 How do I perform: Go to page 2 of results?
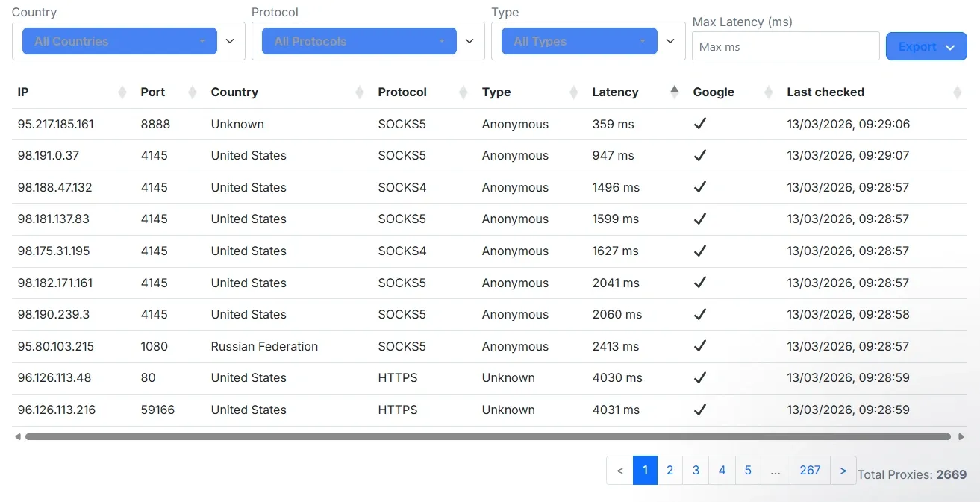[670, 471]
